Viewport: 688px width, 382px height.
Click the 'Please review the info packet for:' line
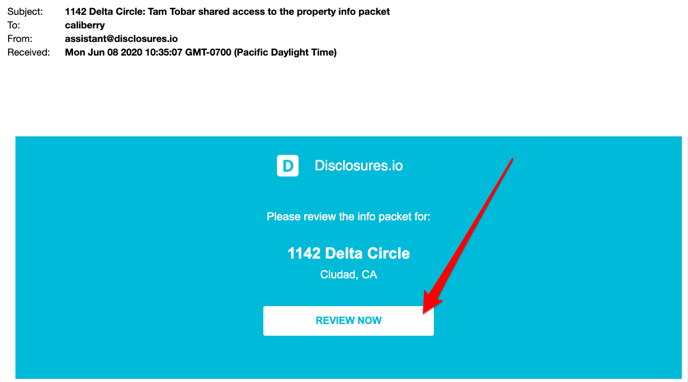tap(348, 217)
